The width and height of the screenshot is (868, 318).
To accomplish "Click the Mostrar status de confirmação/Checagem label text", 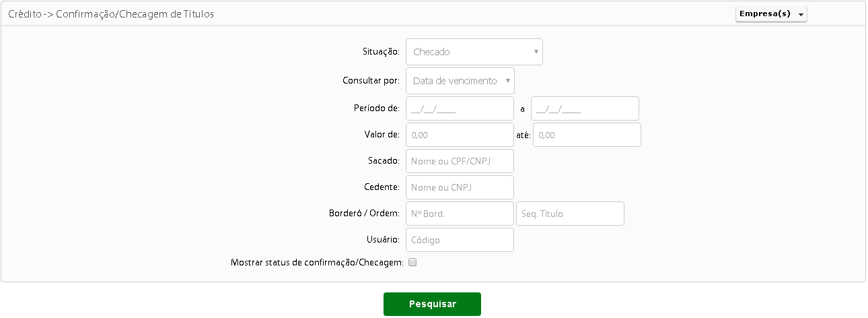I will coord(316,263).
